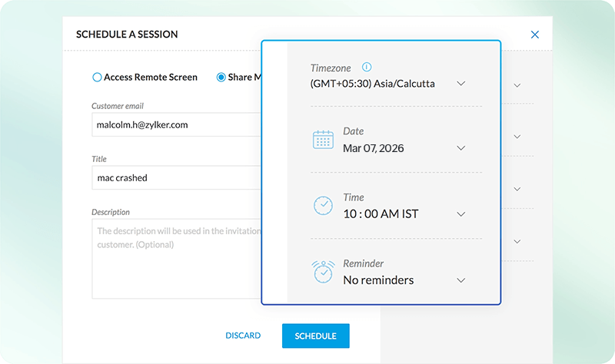Image resolution: width=615 pixels, height=364 pixels.
Task: Select the Share My Screen radio button
Action: point(221,77)
